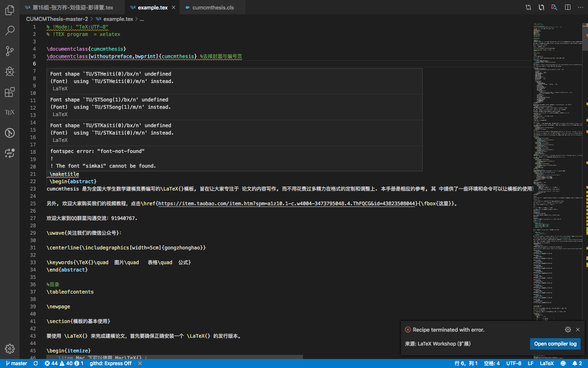Open the Explorer view in activity bar
The height and width of the screenshot is (368, 588).
coord(10,10)
